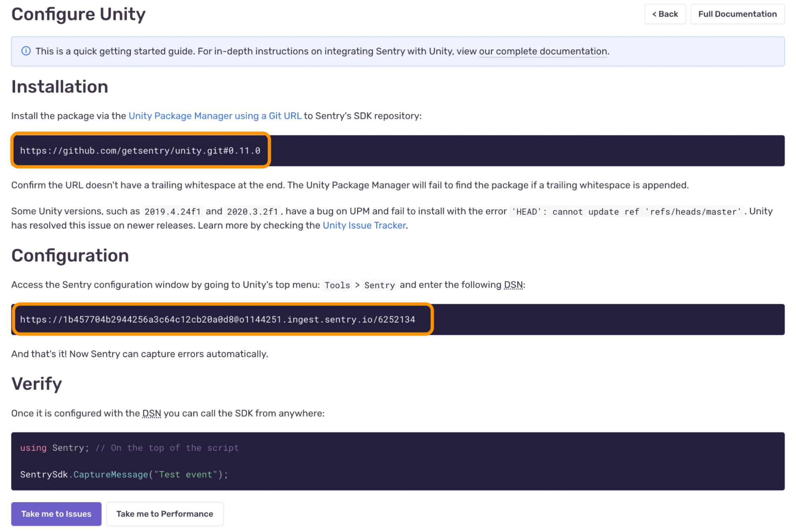Click the 2019.4.24f1 version code
Screen dimensions: 796x532
tap(172, 211)
